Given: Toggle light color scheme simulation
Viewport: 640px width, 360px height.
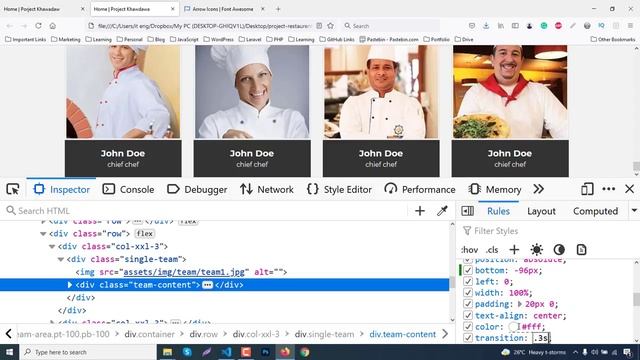Looking at the screenshot, I should (537, 249).
